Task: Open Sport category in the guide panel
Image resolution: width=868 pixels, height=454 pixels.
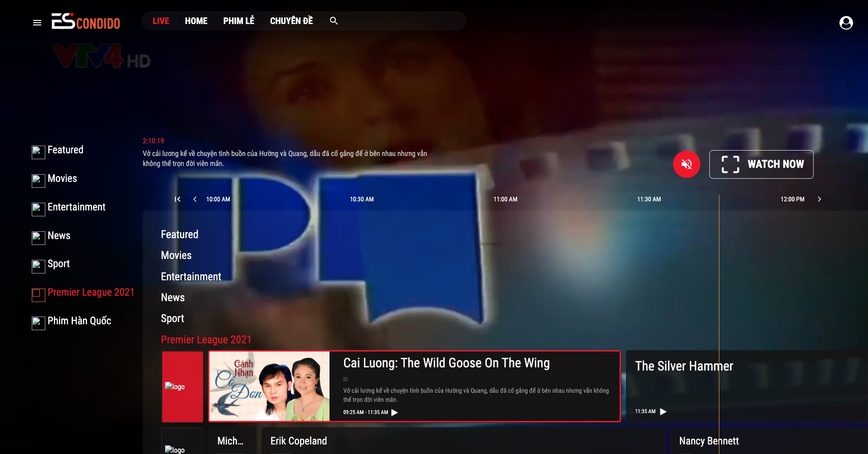Action: (x=172, y=318)
